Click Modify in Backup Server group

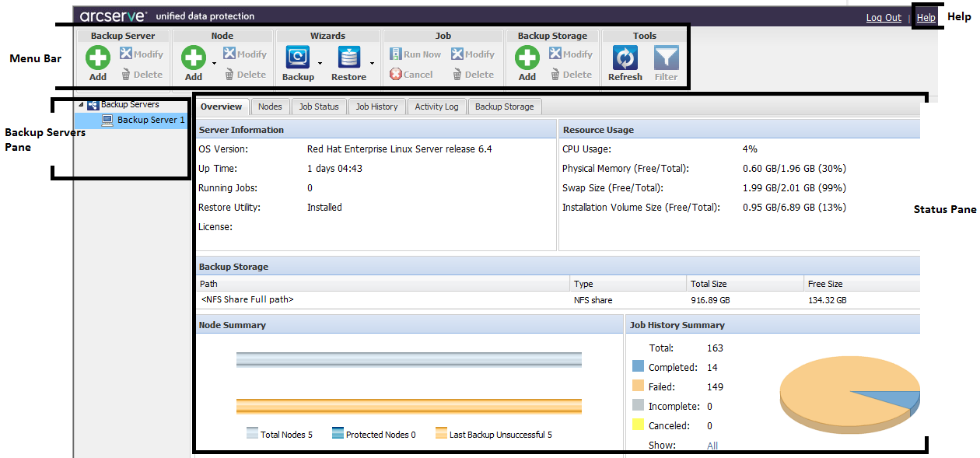click(141, 54)
